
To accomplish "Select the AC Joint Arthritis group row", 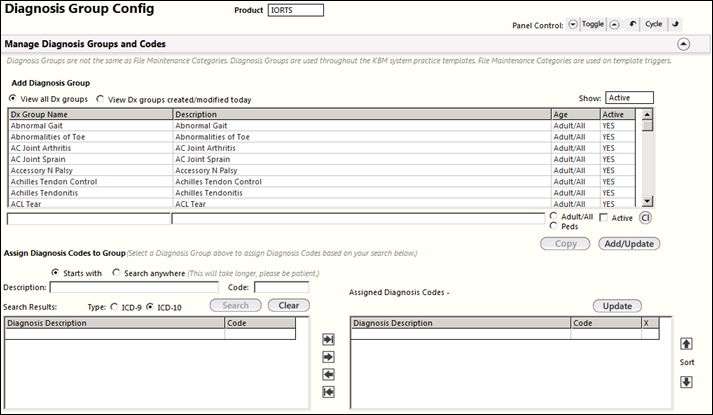I will (322, 148).
